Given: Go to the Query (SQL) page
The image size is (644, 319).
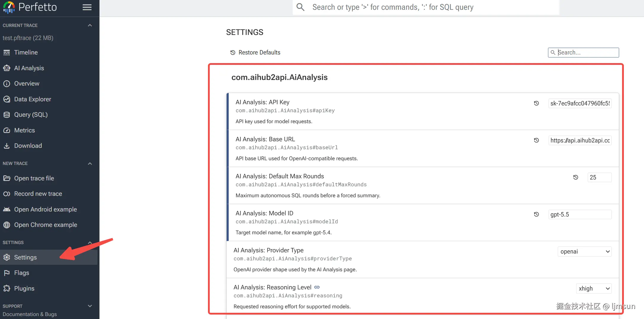Looking at the screenshot, I should pos(31,115).
